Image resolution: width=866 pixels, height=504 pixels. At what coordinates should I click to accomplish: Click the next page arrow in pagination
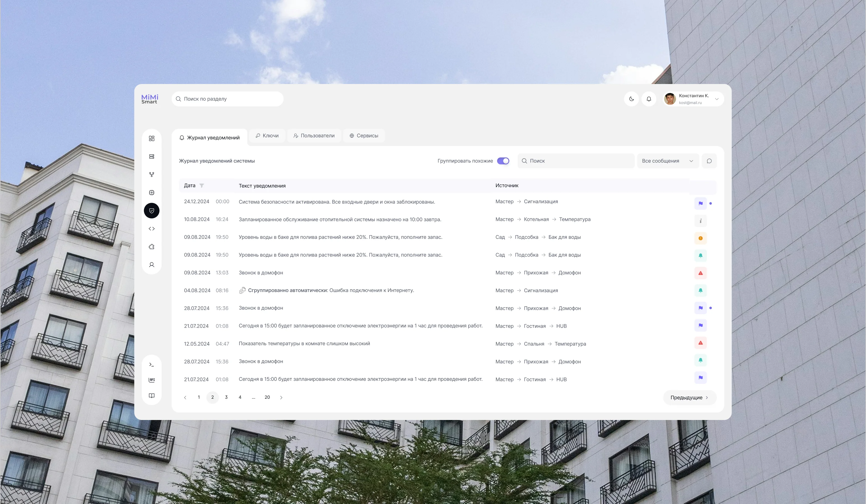tap(281, 398)
